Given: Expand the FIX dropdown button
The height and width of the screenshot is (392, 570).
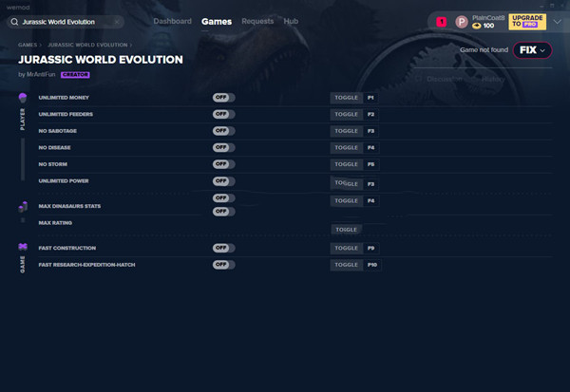Looking at the screenshot, I should click(531, 49).
